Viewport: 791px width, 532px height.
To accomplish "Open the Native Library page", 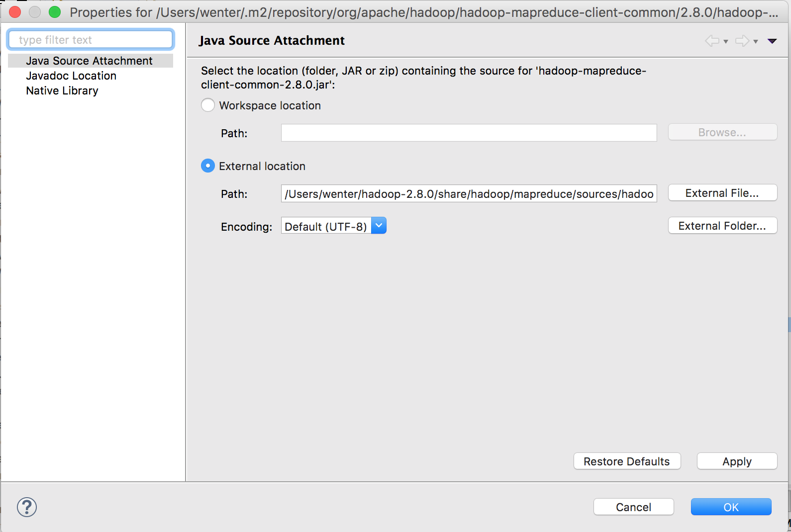I will [x=62, y=90].
